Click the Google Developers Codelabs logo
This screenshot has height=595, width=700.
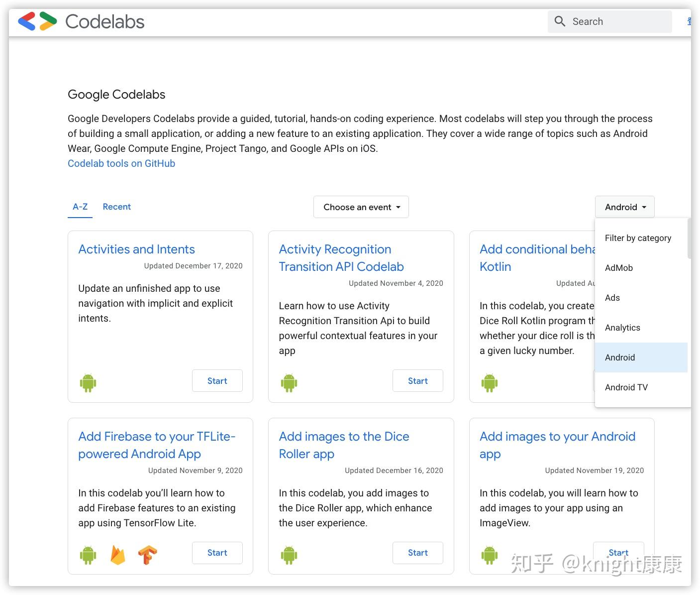click(x=37, y=21)
